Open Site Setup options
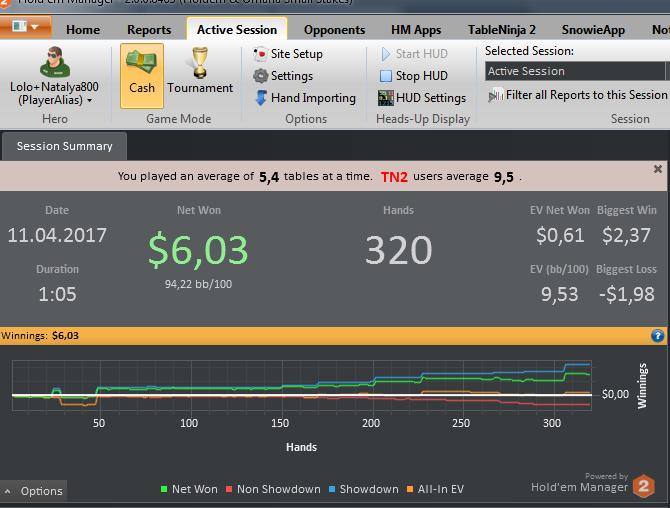Viewport: 670px width, 508px height. [297, 54]
